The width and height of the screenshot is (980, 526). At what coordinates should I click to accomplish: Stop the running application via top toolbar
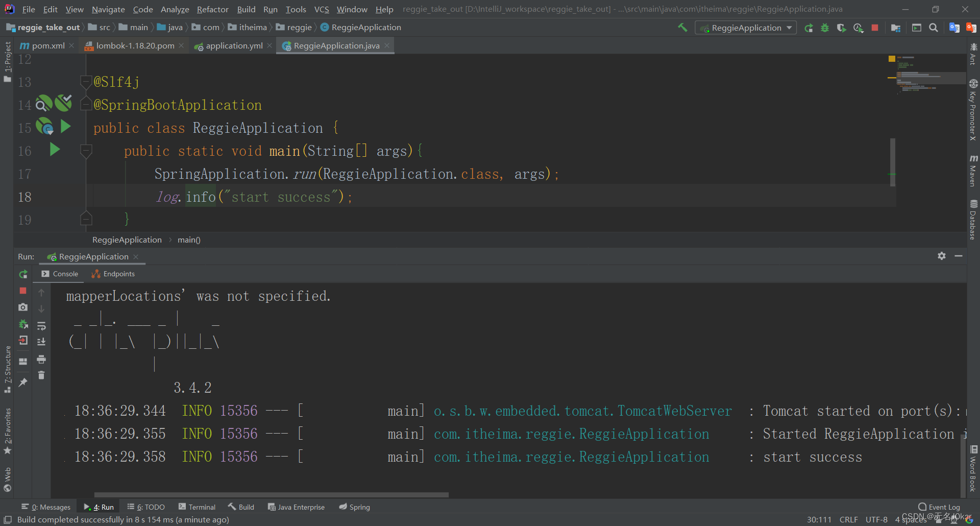tap(875, 28)
